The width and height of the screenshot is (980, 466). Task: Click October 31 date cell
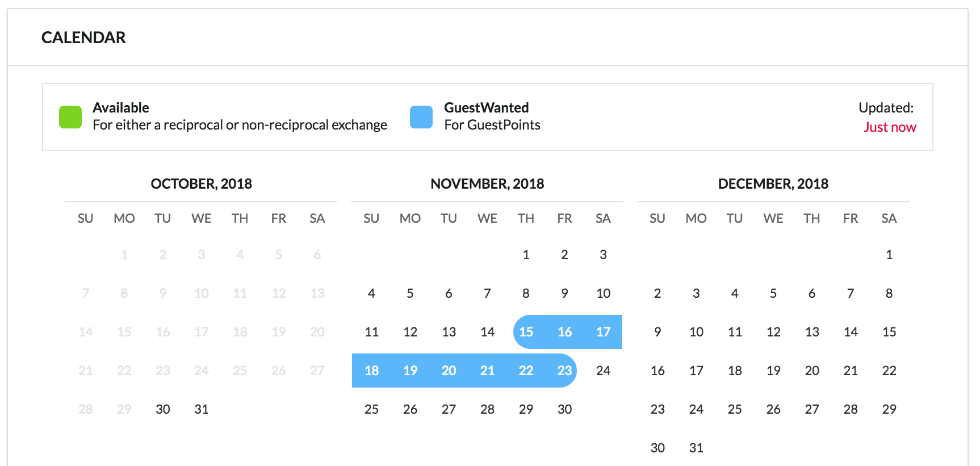pos(202,409)
